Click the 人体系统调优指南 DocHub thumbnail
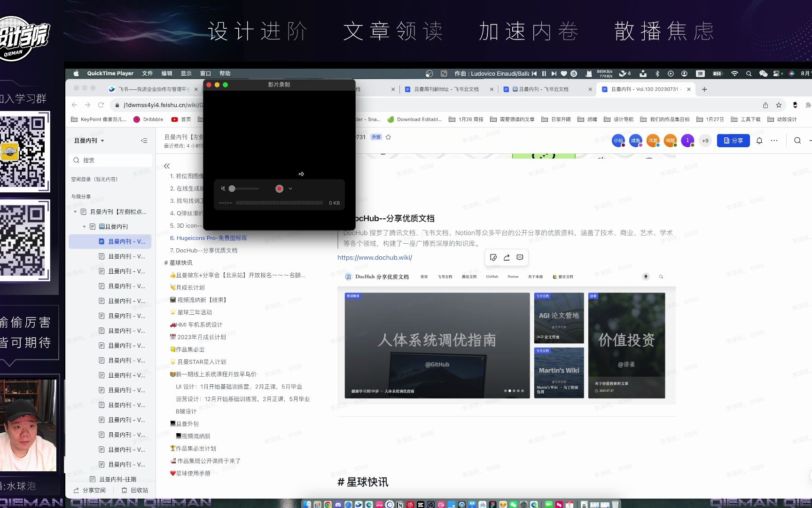 click(x=437, y=346)
